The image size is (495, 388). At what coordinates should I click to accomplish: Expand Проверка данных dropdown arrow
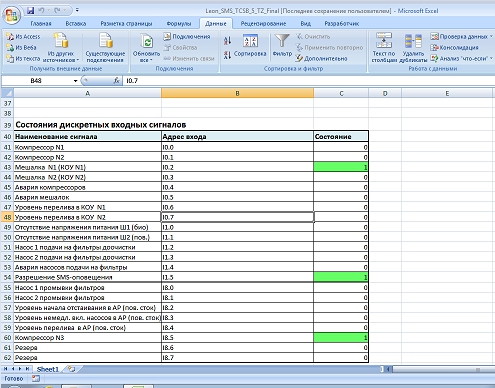pyautogui.click(x=491, y=37)
